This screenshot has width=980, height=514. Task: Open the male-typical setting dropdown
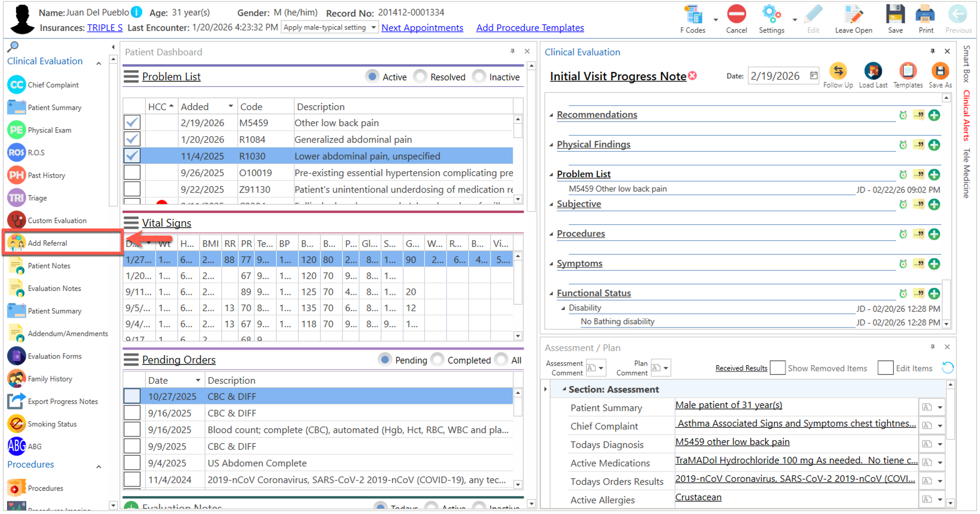pyautogui.click(x=373, y=27)
